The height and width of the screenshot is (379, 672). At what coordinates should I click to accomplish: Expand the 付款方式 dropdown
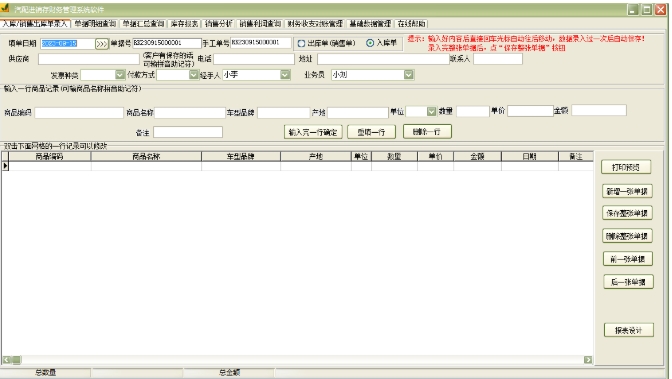(x=194, y=75)
